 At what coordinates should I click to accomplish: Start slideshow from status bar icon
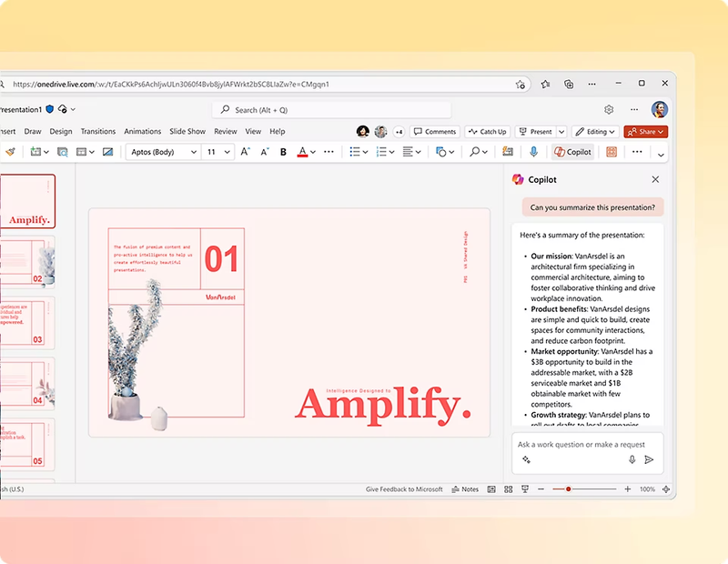click(x=525, y=489)
